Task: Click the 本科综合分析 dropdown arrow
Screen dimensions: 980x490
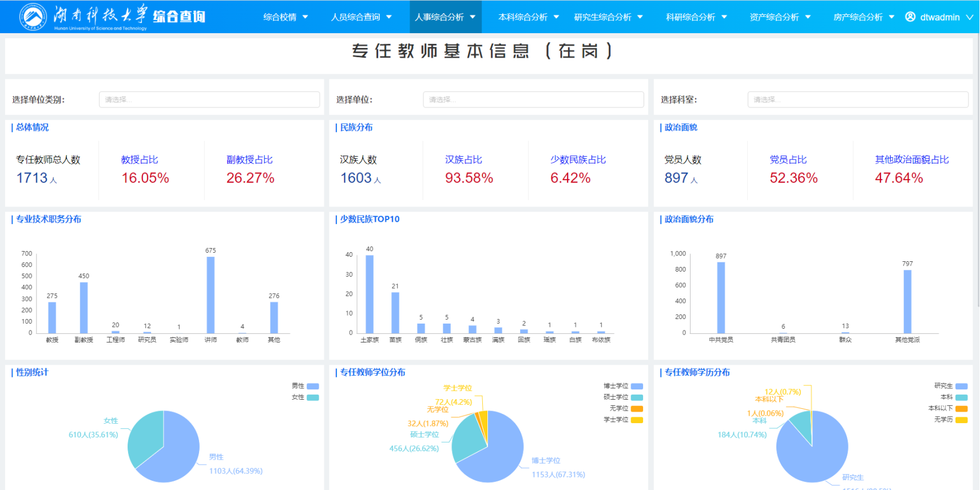Action: pos(556,17)
